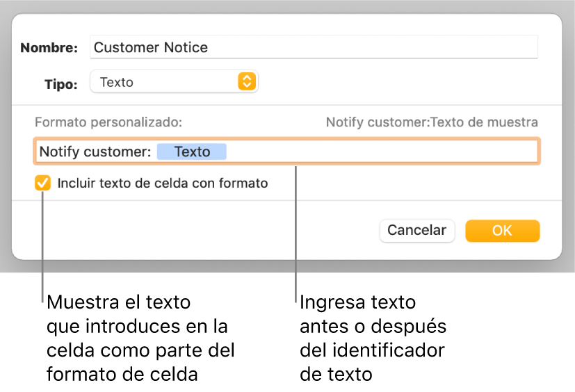
Task: Select the blue Texto token
Action: tap(192, 152)
